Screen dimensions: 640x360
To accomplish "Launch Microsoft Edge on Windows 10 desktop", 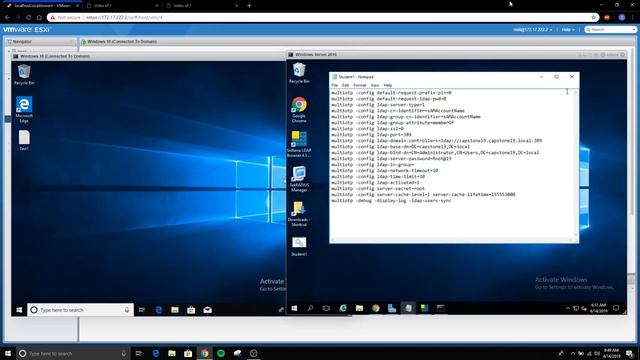I will [24, 109].
